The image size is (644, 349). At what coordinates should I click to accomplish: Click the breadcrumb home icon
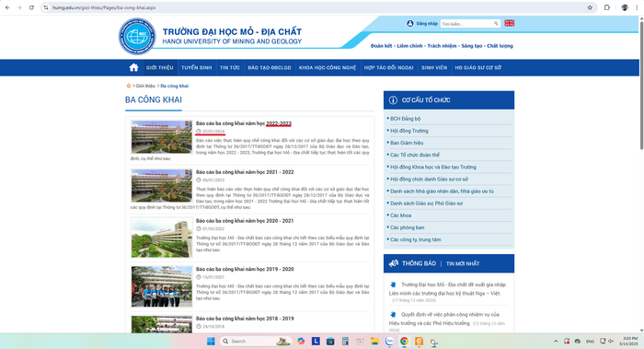click(x=129, y=86)
